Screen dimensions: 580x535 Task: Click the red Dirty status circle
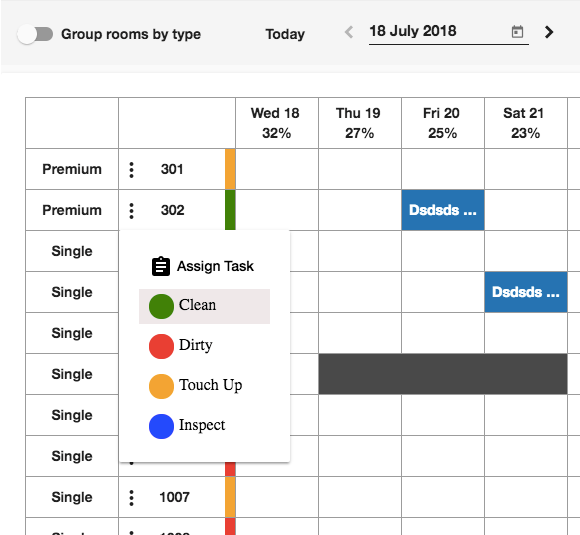click(x=161, y=346)
